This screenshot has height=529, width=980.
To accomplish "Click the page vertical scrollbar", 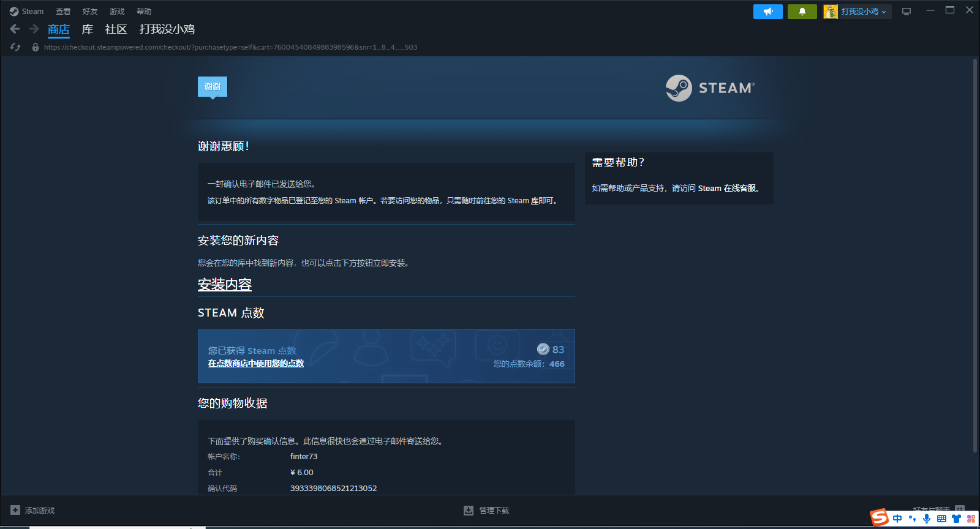I will [975, 256].
